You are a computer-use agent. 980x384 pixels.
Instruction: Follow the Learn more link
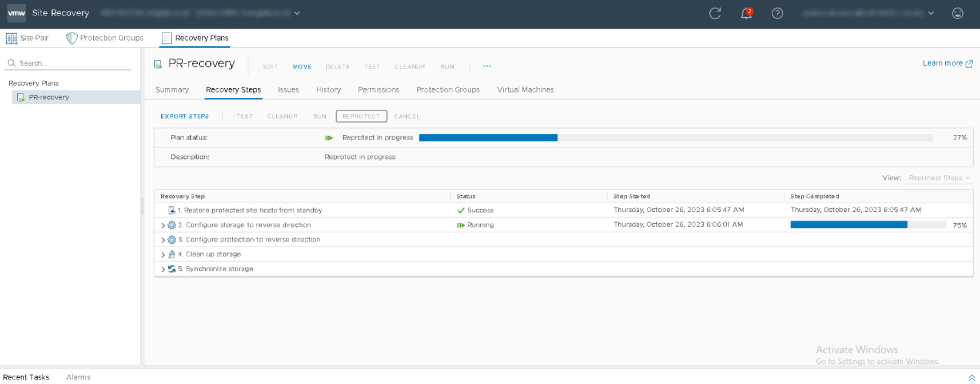coord(943,63)
